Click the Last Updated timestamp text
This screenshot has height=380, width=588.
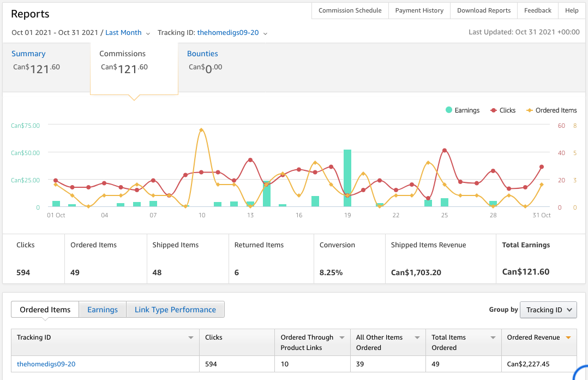524,32
